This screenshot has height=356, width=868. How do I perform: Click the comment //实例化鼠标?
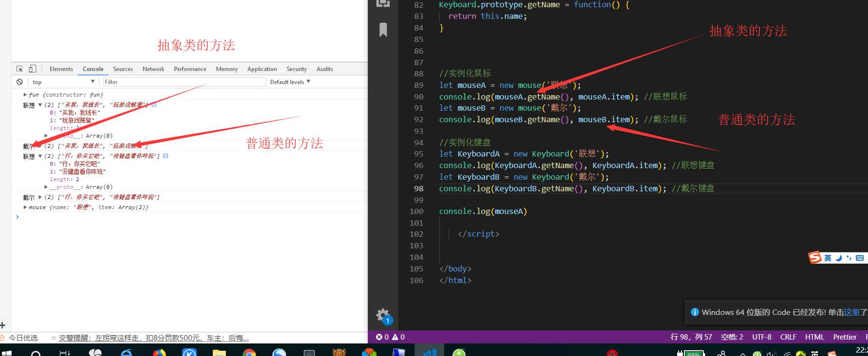tap(465, 73)
